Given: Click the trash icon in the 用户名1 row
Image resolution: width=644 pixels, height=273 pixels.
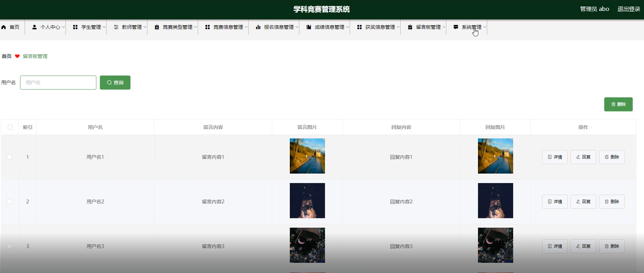Looking at the screenshot, I should (x=607, y=157).
